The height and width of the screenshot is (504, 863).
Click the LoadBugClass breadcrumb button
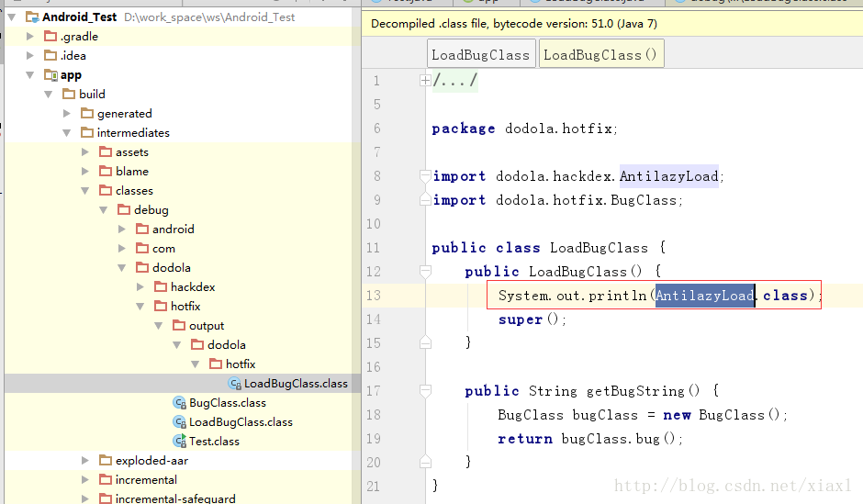[481, 54]
